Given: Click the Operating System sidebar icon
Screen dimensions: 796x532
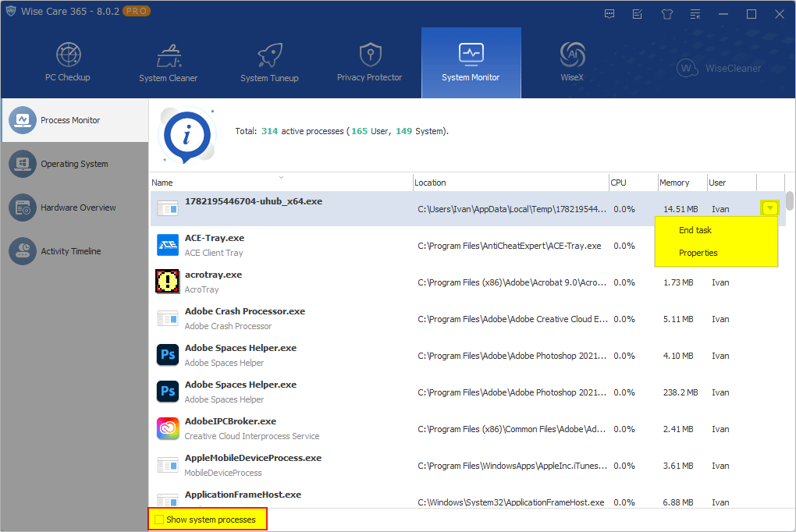Looking at the screenshot, I should [23, 164].
